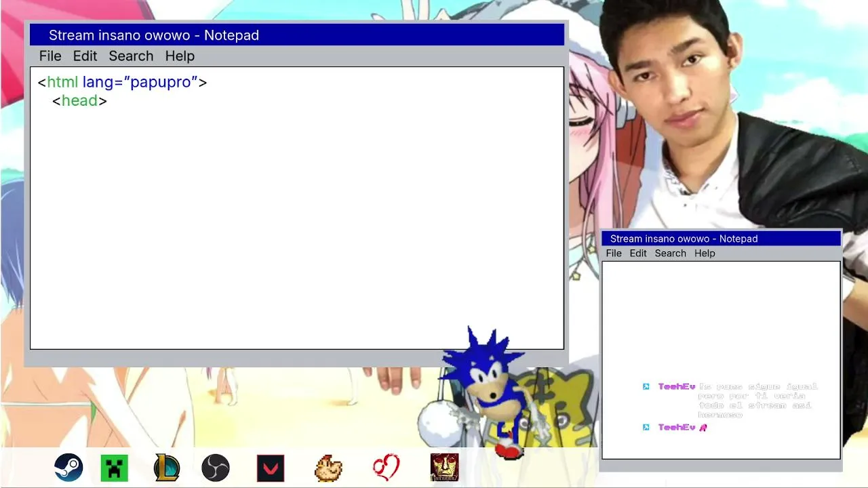The width and height of the screenshot is (868, 488).
Task: Click the pink emoji in TeehEv's message
Action: click(703, 427)
